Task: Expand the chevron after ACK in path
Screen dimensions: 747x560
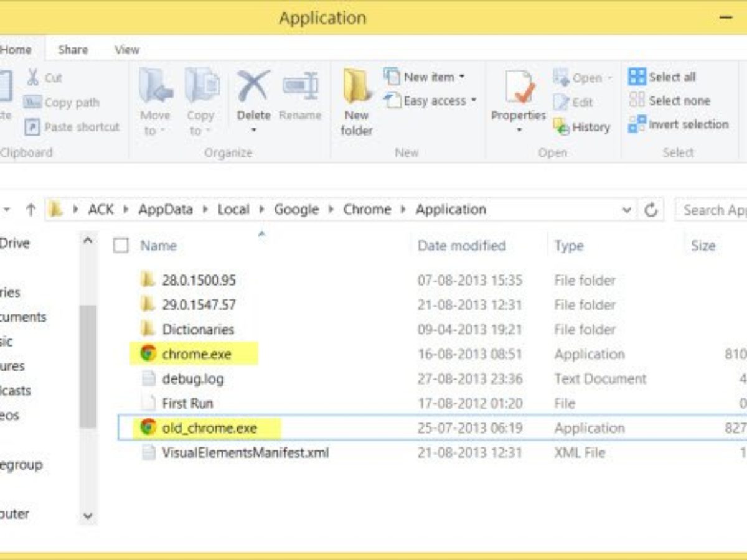Action: pos(126,210)
